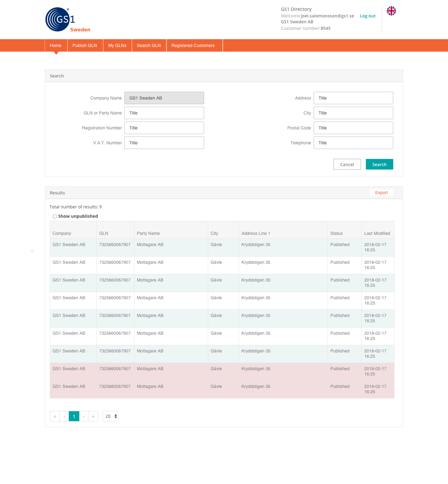Click the Address input field
Image resolution: width=448 pixels, height=484 pixels.
[x=353, y=98]
